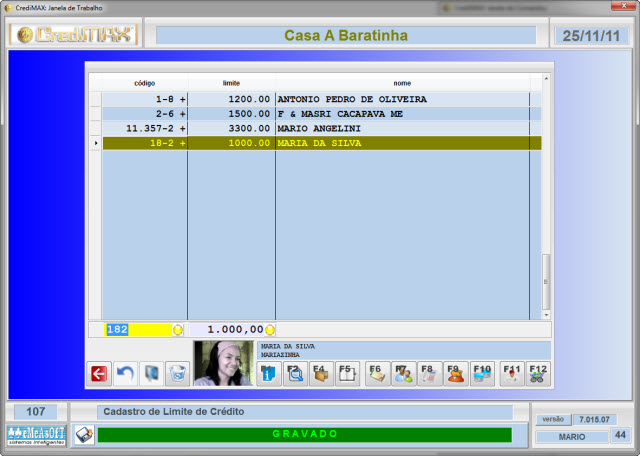The image size is (640, 456).
Task: Click the 'código' column header
Action: click(x=144, y=83)
